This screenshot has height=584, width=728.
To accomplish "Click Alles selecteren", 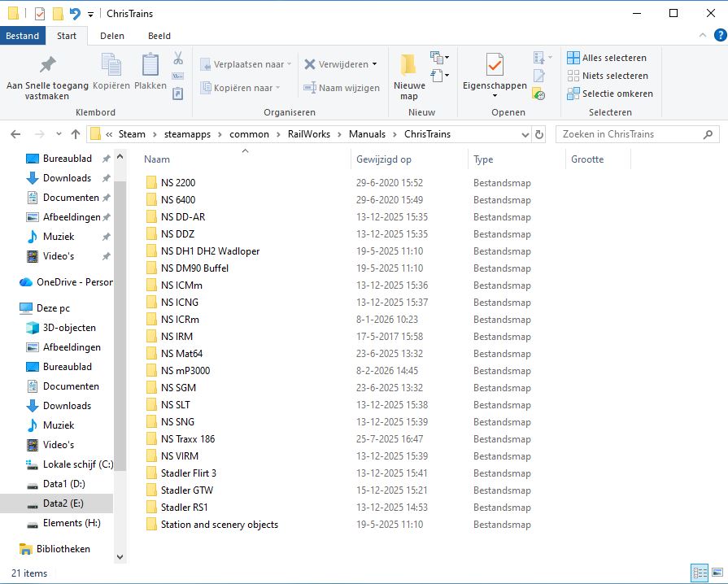I will 607,58.
